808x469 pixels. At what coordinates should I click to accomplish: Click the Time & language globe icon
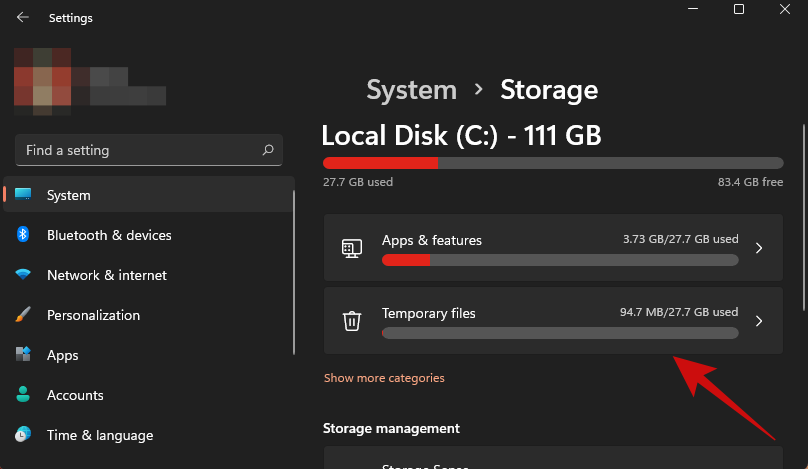click(x=23, y=435)
